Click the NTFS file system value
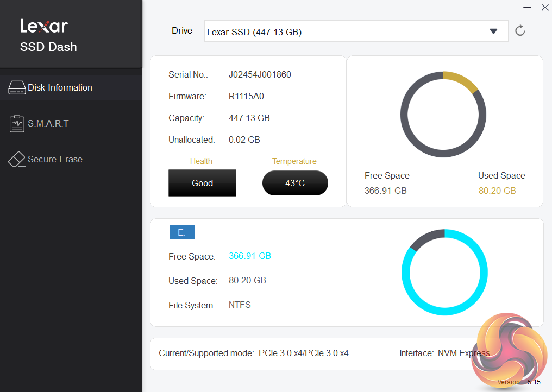552x392 pixels. 240,305
